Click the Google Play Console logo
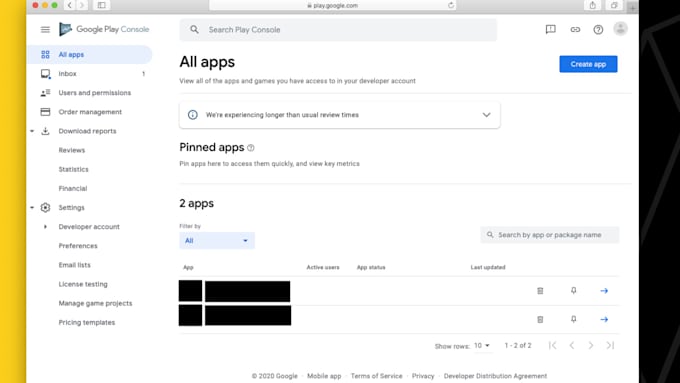 point(104,29)
